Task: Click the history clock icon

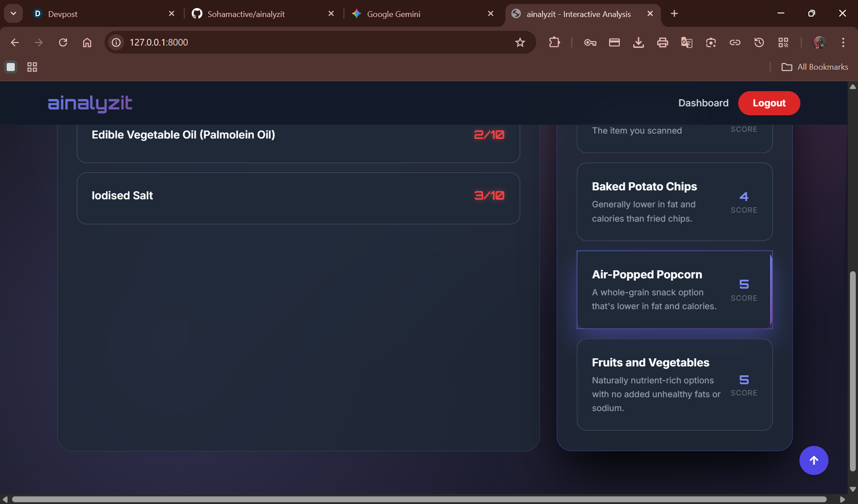Action: coord(759,42)
